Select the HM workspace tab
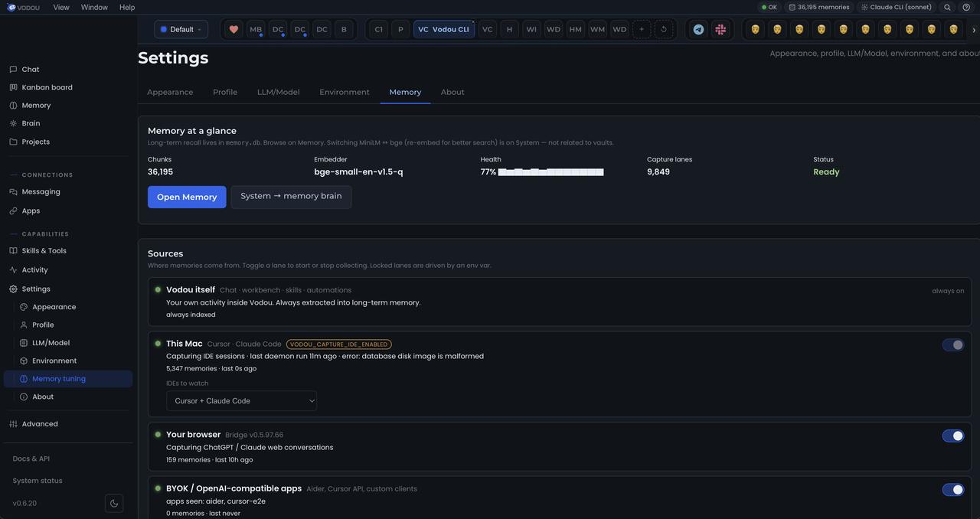 coord(576,29)
